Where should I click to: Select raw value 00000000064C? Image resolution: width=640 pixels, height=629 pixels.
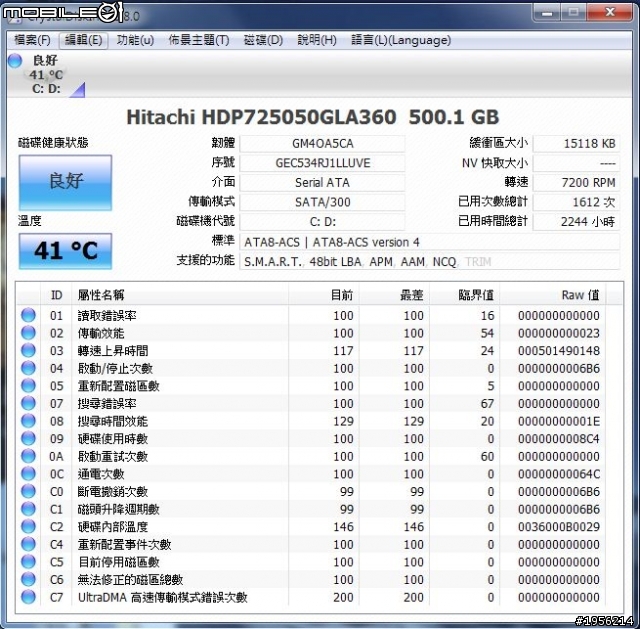[559, 474]
